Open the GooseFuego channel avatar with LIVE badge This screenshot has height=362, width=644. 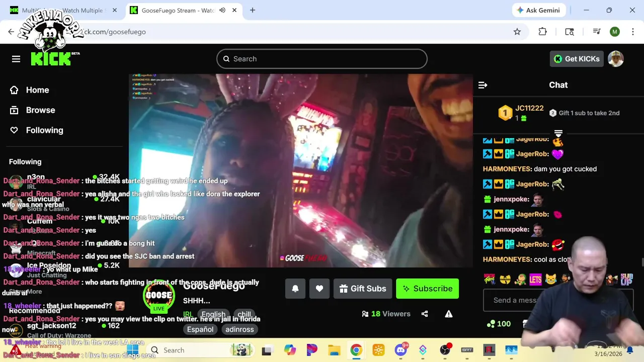point(159,296)
